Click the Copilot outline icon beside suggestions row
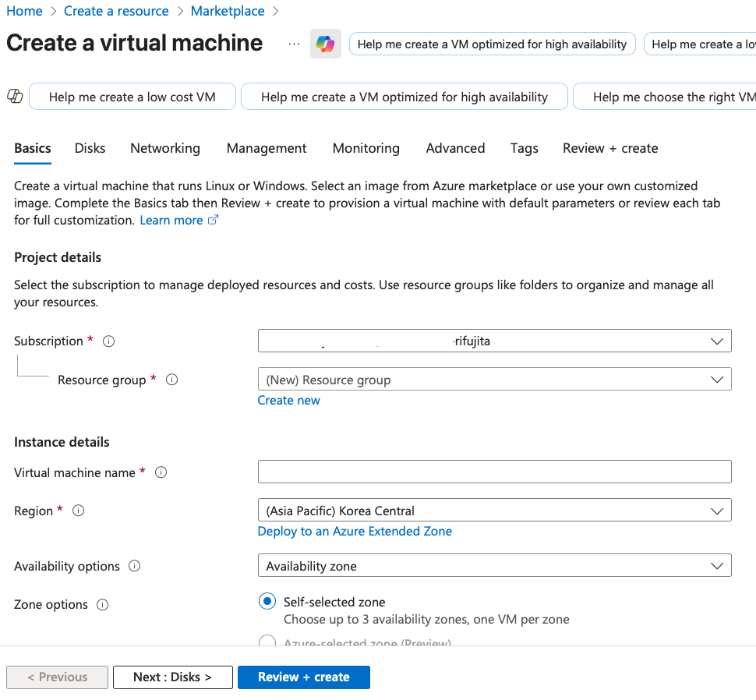The width and height of the screenshot is (756, 700). (15, 97)
